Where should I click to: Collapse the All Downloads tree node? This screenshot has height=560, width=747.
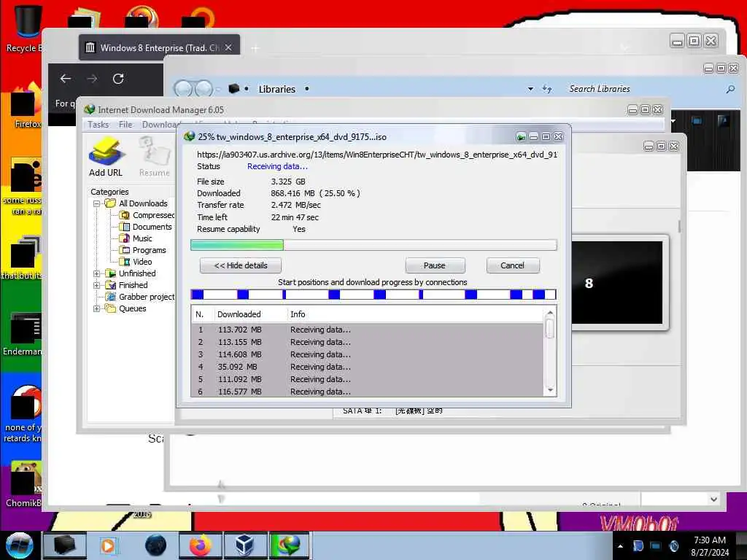click(x=97, y=203)
